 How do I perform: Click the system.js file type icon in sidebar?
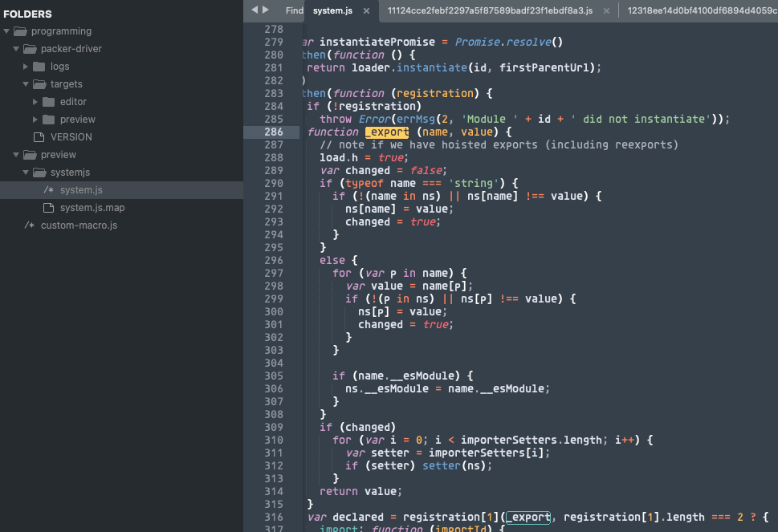tap(49, 190)
